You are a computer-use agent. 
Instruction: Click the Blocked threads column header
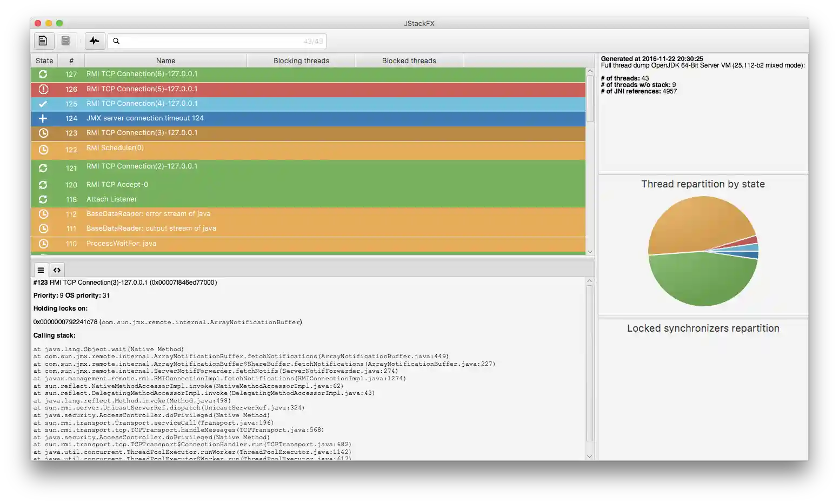409,61
